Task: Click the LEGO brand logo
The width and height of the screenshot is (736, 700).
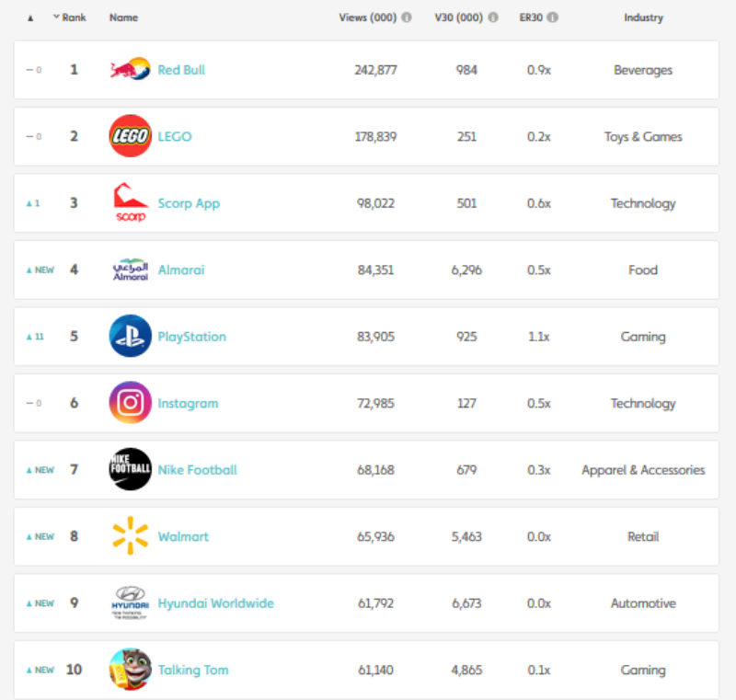Action: pos(130,136)
